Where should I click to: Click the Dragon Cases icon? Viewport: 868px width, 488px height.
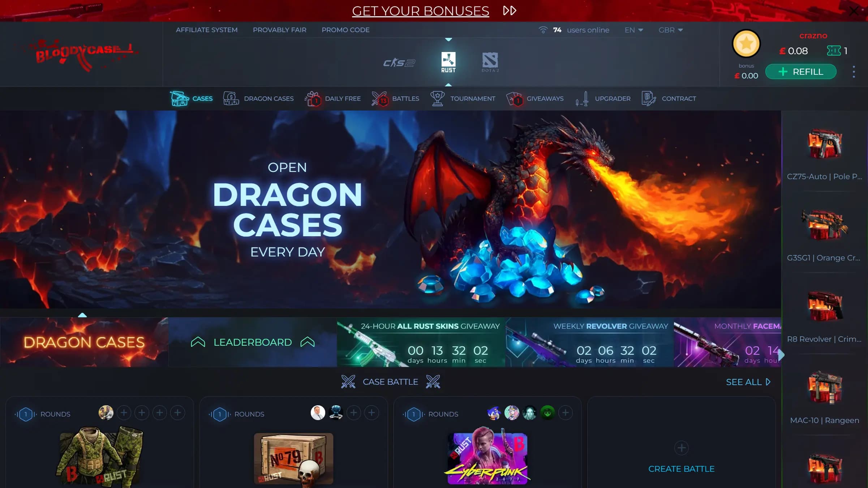231,98
